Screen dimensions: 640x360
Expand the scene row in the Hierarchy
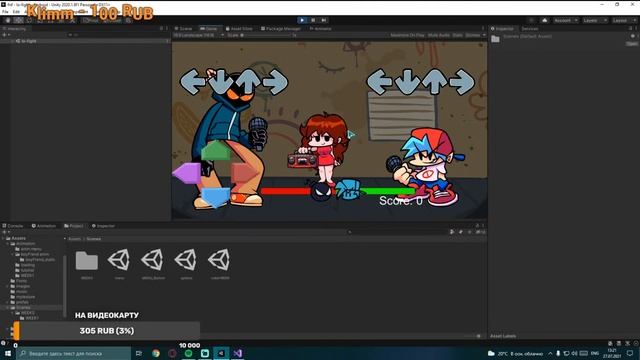(x=13, y=41)
